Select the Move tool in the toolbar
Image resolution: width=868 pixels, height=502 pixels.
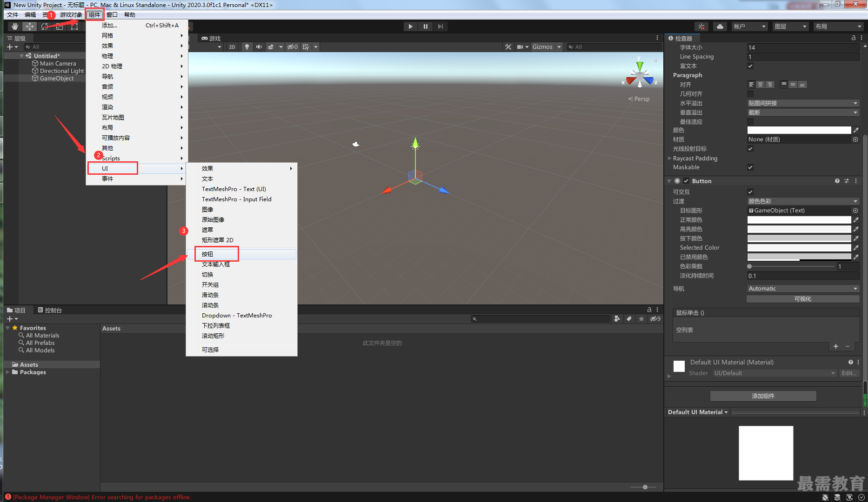coord(30,26)
